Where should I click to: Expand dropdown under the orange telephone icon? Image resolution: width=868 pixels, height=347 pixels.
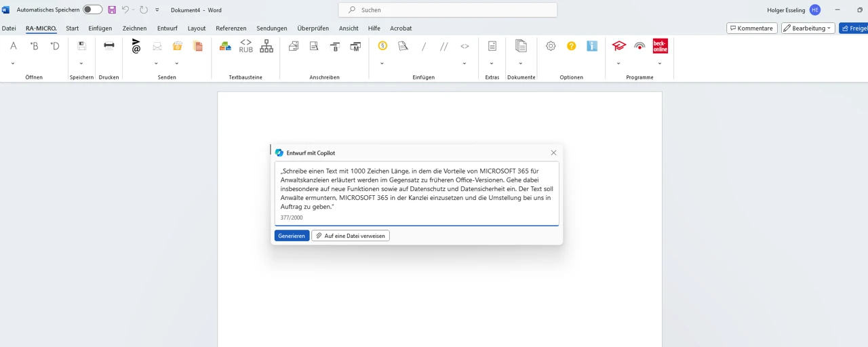[177, 64]
